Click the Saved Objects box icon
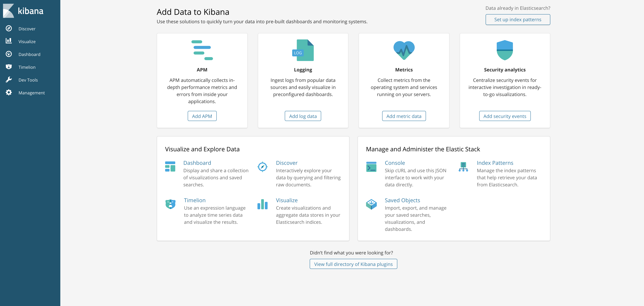644x306 pixels. tap(371, 204)
